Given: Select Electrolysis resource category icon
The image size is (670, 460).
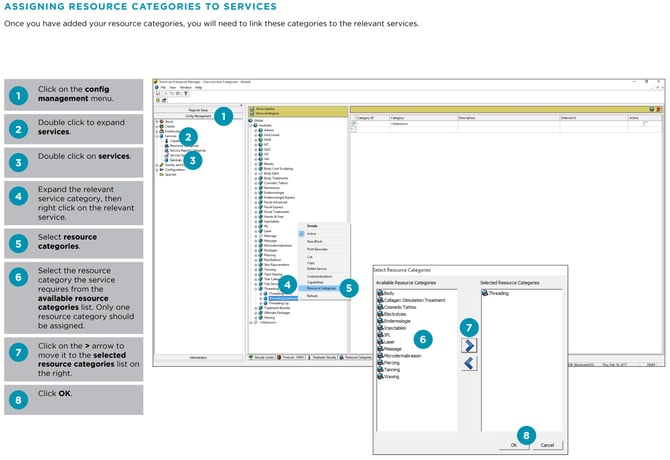Looking at the screenshot, I should pos(380,314).
